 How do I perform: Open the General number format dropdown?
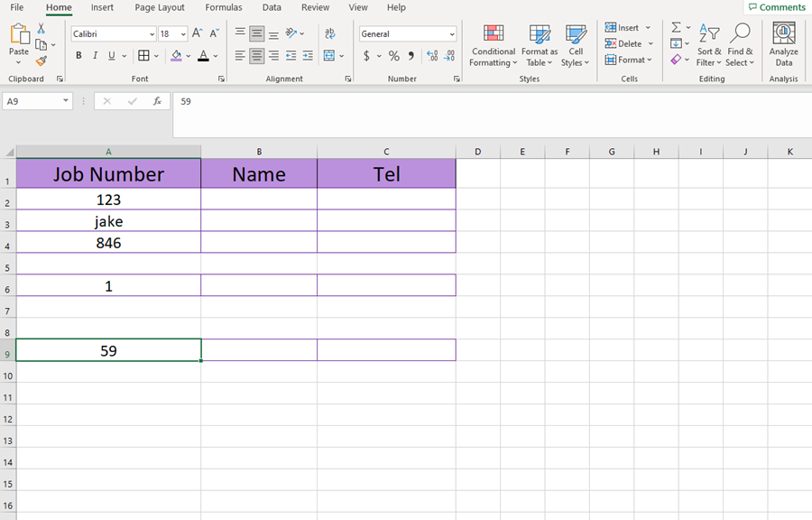click(x=452, y=34)
